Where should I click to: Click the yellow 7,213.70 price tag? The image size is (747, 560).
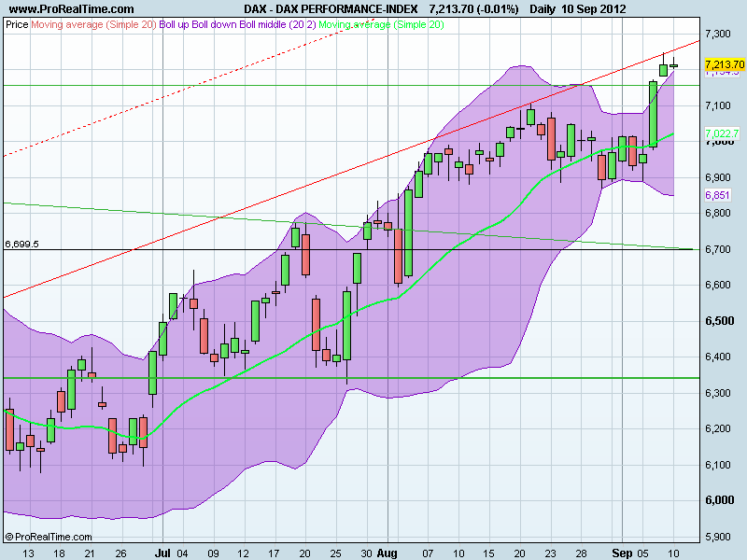(725, 64)
